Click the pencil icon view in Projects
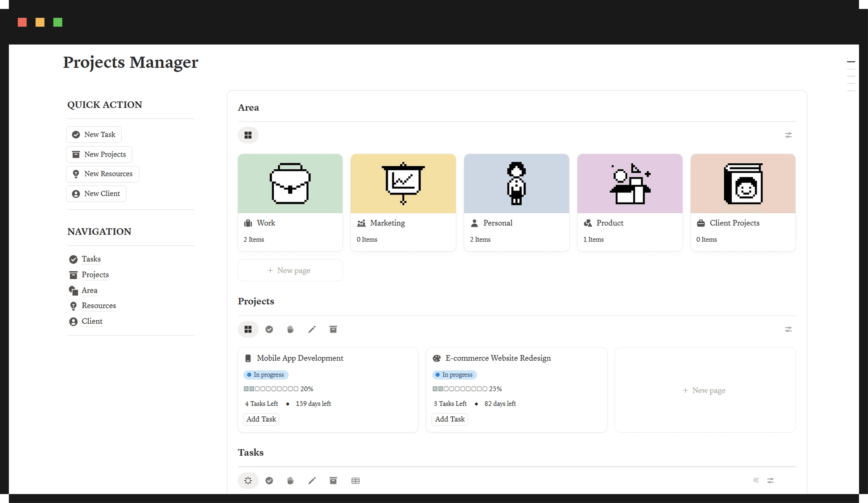 (x=312, y=329)
